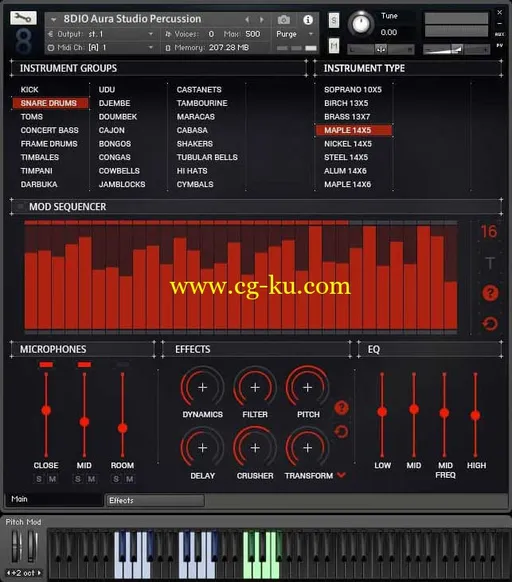Viewport: 512px width, 582px height.
Task: Select the TUBULAR BELLS group
Action: [x=207, y=157]
